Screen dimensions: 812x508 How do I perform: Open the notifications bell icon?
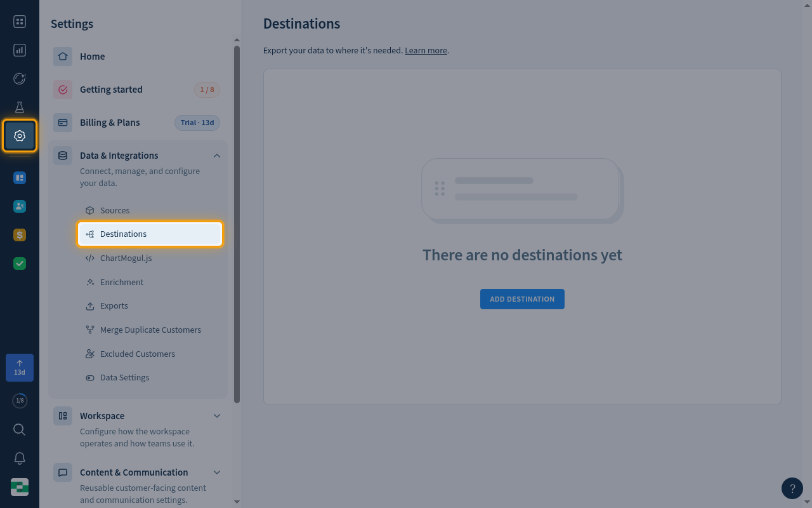click(20, 458)
